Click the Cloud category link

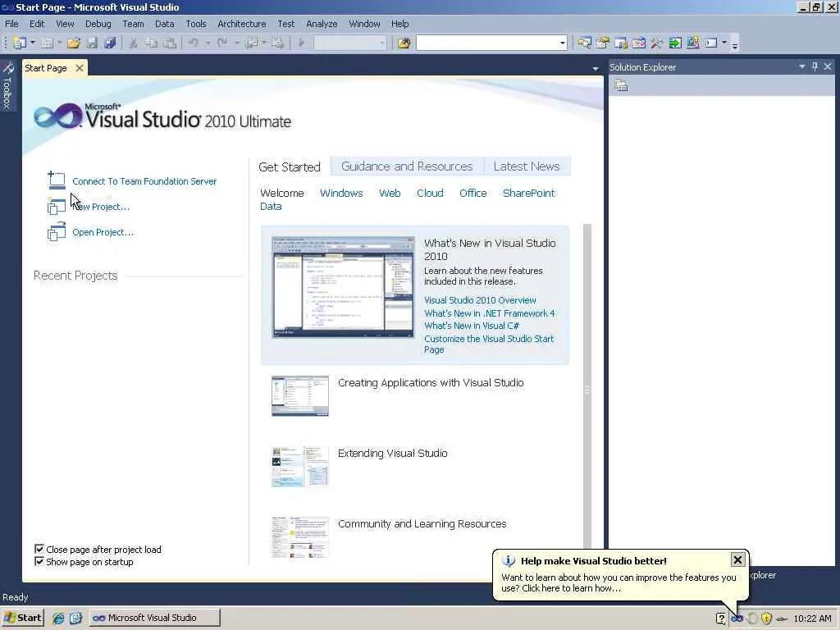[430, 193]
